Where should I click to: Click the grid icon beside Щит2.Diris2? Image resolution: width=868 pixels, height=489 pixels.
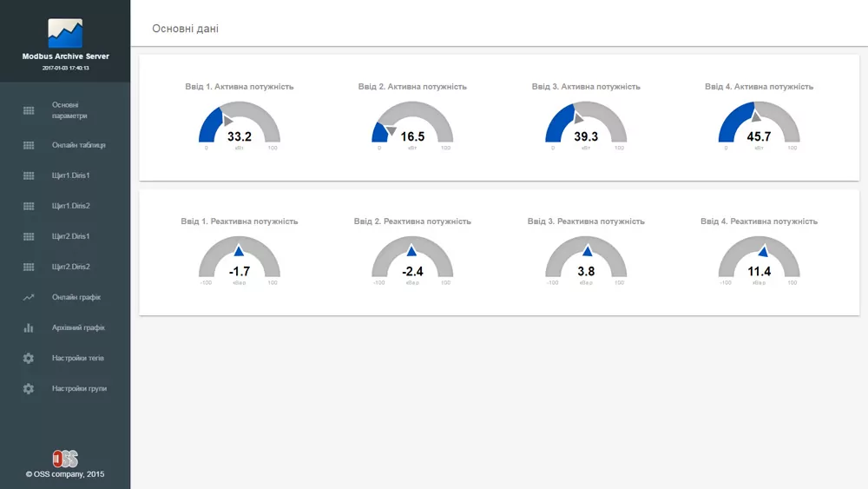[29, 267]
